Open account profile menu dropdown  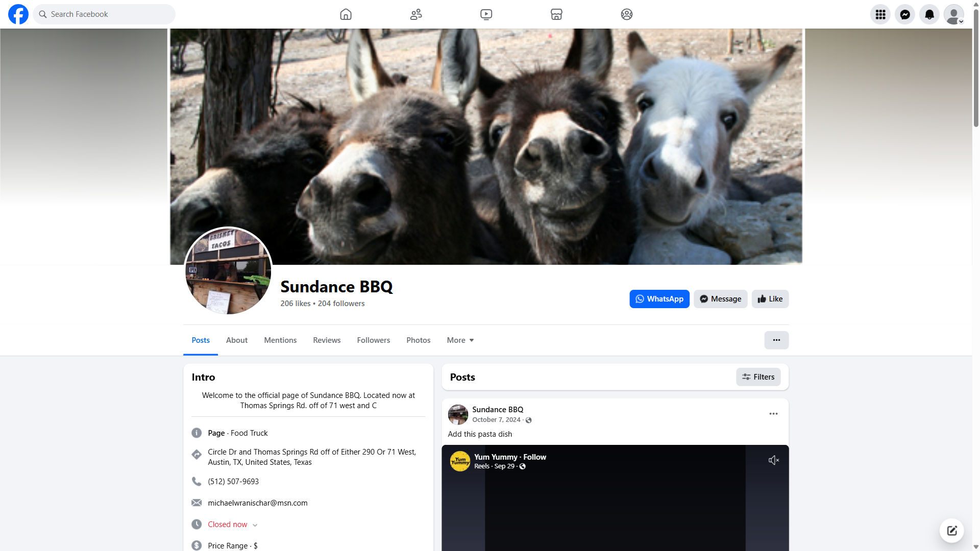point(953,14)
